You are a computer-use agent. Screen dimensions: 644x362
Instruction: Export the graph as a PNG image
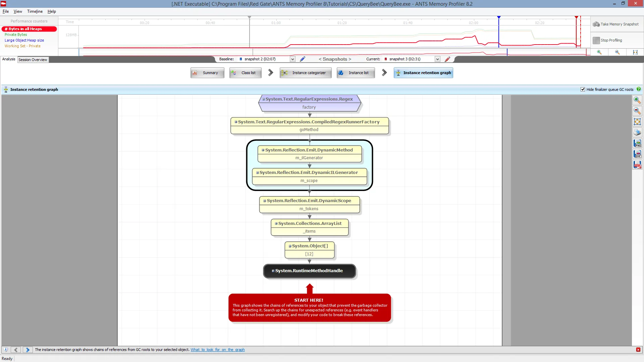click(637, 143)
